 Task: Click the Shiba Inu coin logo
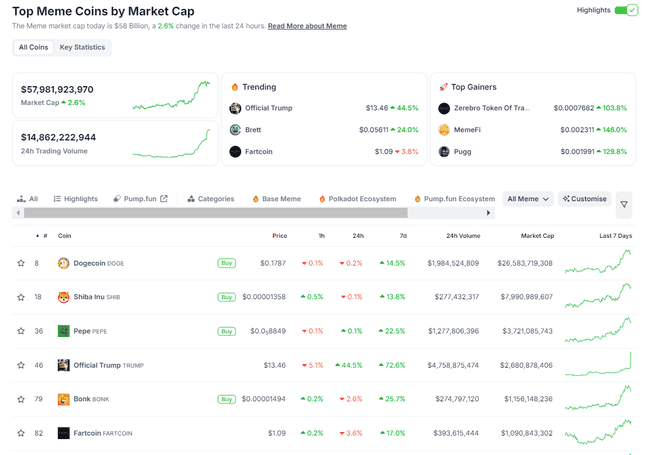[64, 297]
